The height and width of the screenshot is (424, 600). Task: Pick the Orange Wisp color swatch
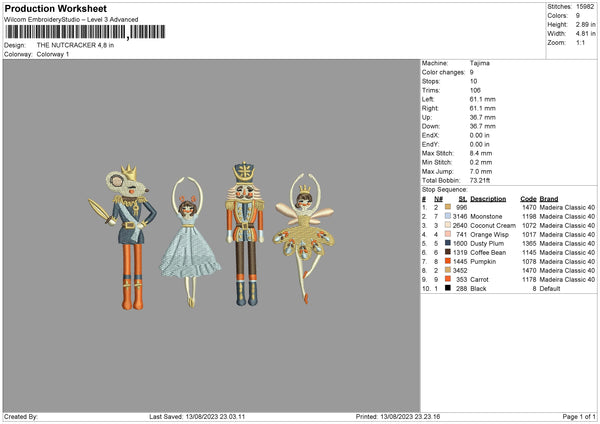448,234
